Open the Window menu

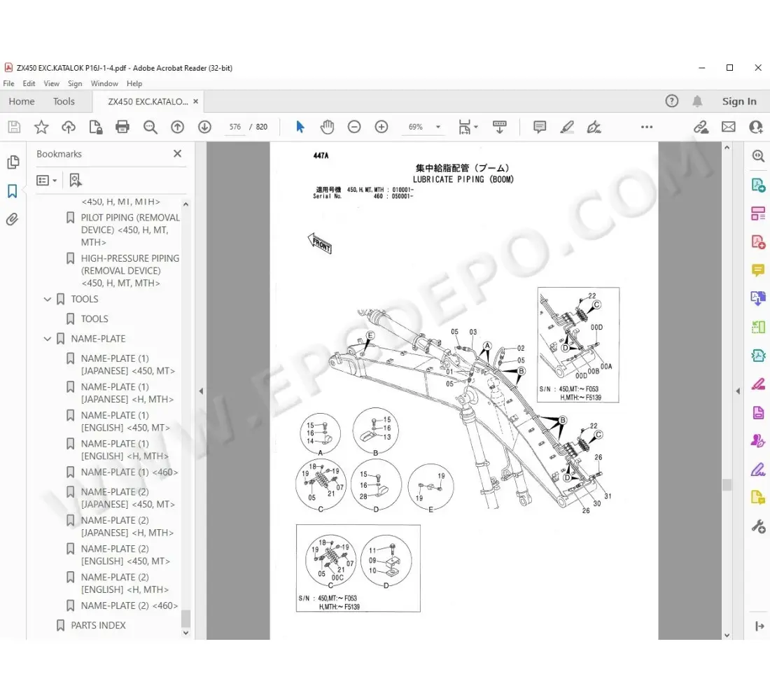(x=104, y=83)
